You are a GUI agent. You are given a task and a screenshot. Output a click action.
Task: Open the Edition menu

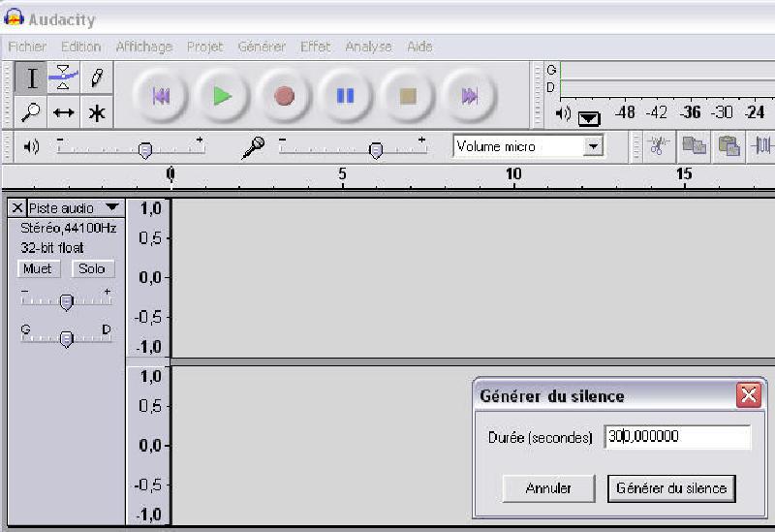tap(81, 47)
